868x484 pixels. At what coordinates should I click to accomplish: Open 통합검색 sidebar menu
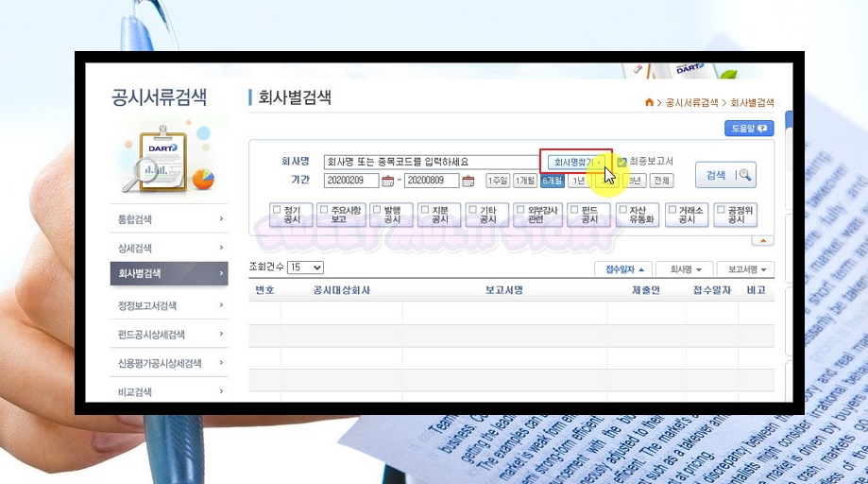point(169,219)
